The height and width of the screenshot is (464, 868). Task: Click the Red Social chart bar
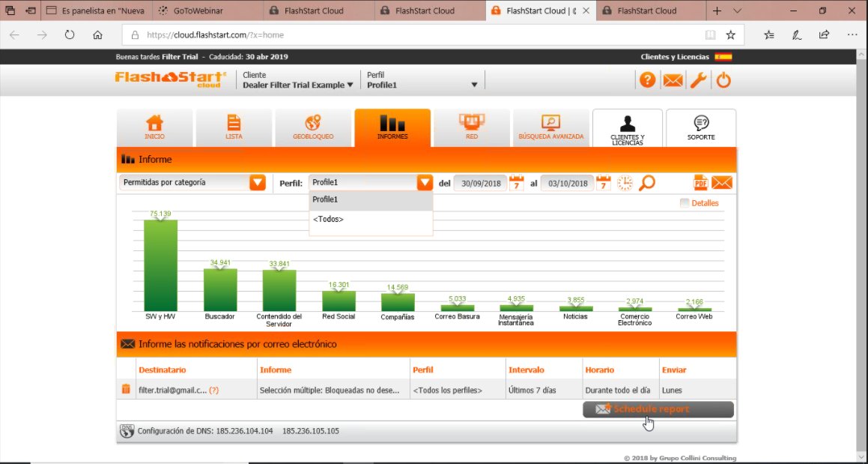tap(339, 301)
